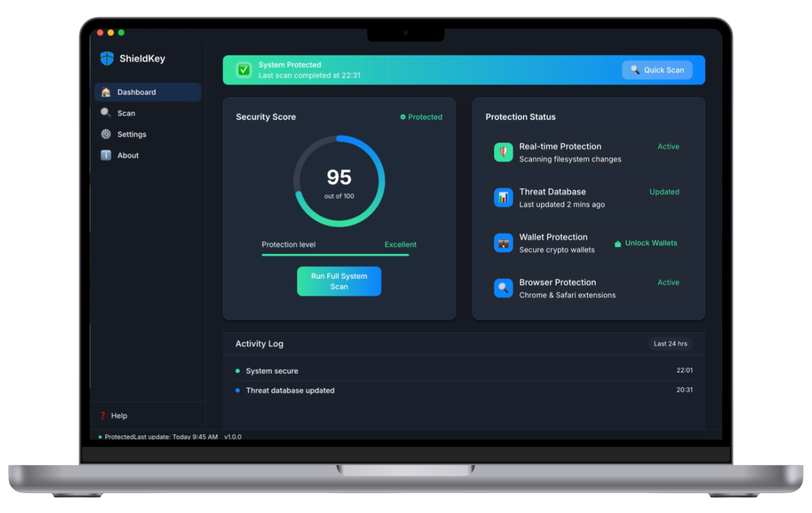Click the Protection Status heading
812x513 pixels.
(x=521, y=117)
